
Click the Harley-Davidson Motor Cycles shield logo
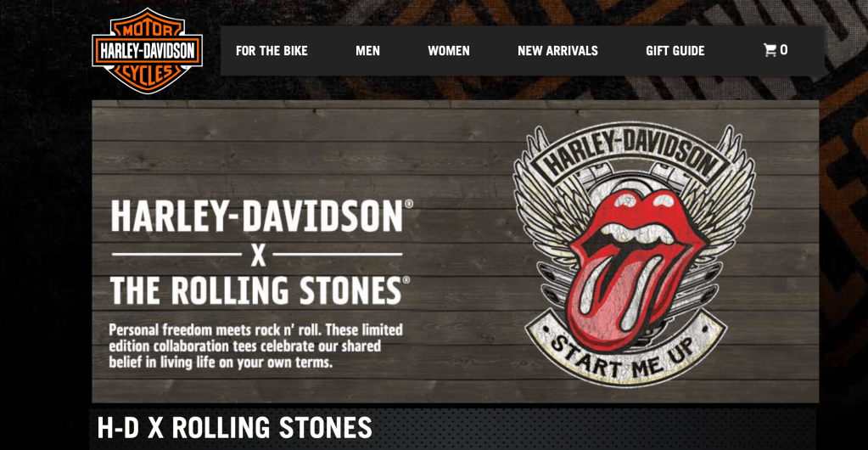point(147,50)
